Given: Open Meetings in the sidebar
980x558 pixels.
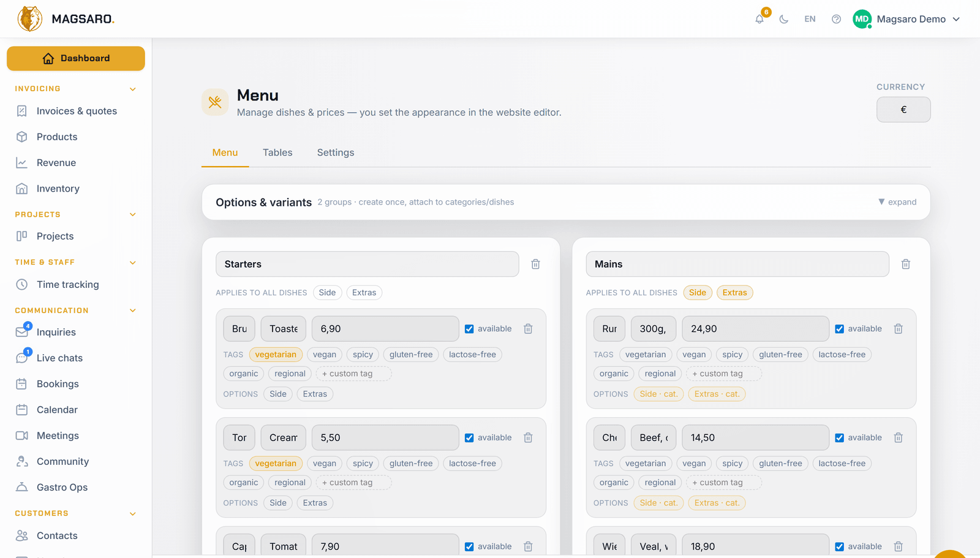Looking at the screenshot, I should pos(76,435).
